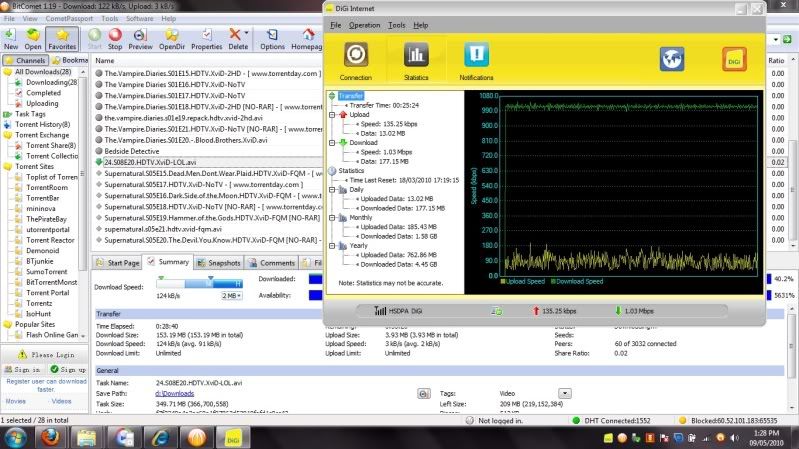Image resolution: width=799 pixels, height=449 pixels.
Task: Switch to the Snapshots tab
Action: (x=218, y=262)
